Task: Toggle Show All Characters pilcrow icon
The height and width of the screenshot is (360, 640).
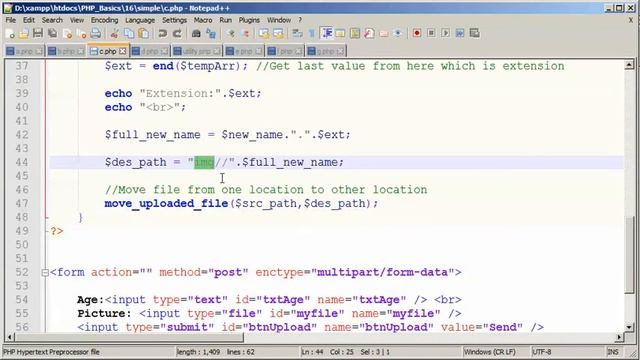Action: click(x=312, y=33)
